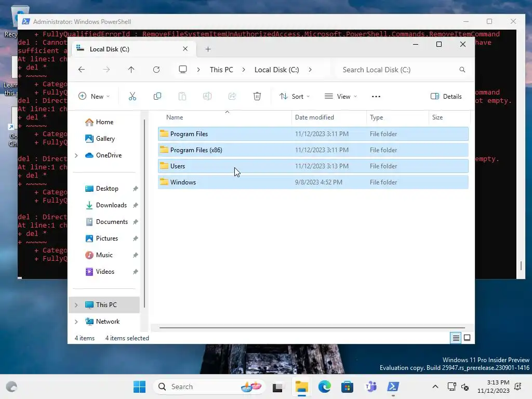
Task: Click chevron after This PC in address bar
Action: pos(244,70)
